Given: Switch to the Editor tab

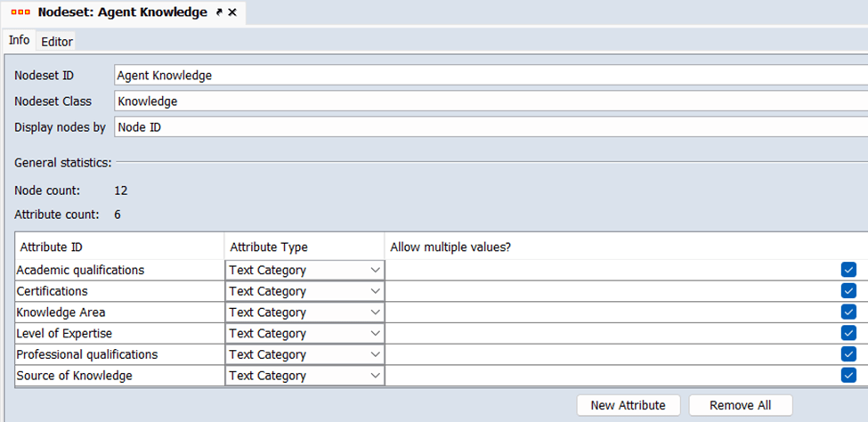Looking at the screenshot, I should tap(57, 41).
